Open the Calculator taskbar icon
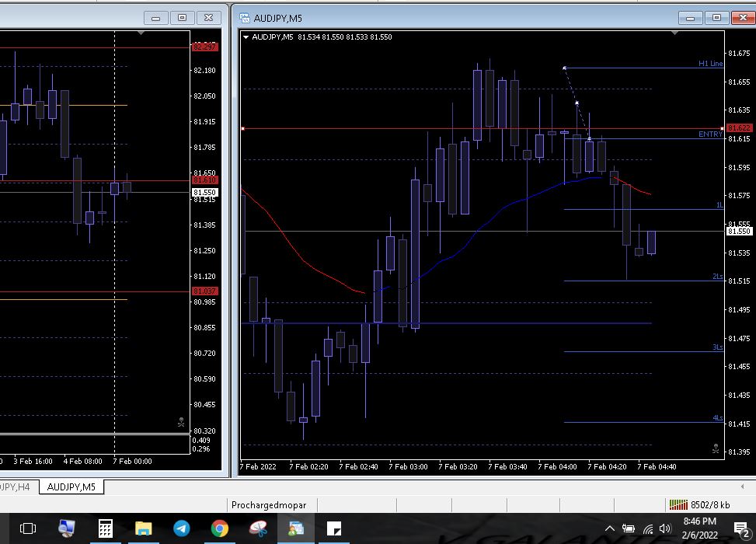The height and width of the screenshot is (544, 756). point(105,528)
